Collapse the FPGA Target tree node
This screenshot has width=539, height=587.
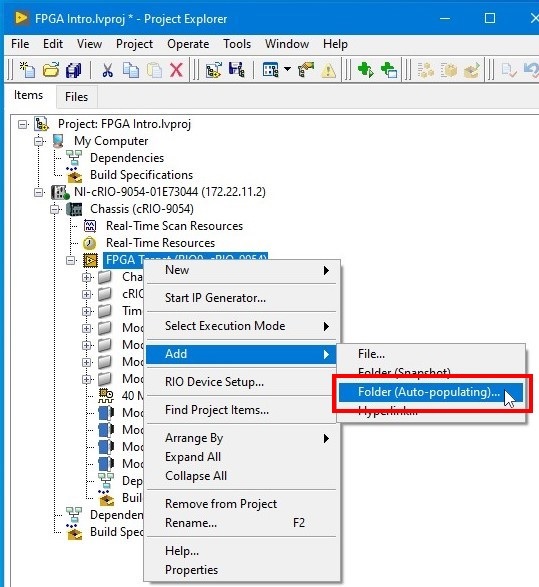[71, 260]
